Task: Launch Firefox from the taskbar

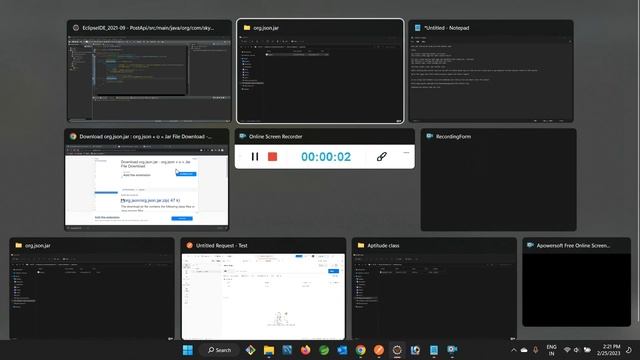Action: [x=305, y=350]
